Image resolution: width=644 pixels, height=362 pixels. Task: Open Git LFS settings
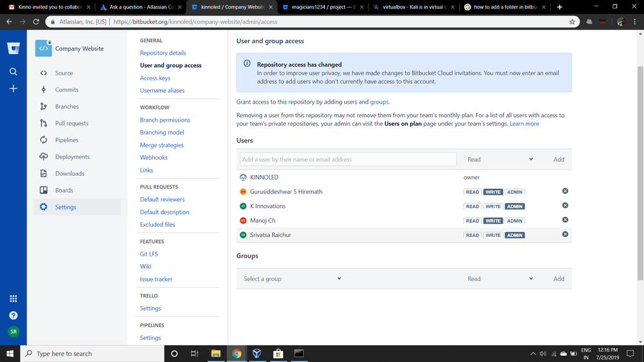(x=149, y=254)
